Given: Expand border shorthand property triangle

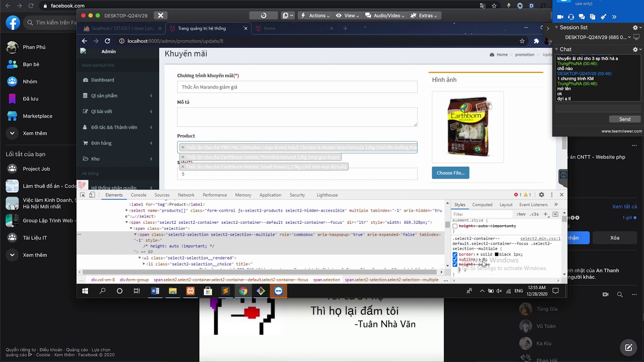Looking at the screenshot, I should click(x=477, y=254).
